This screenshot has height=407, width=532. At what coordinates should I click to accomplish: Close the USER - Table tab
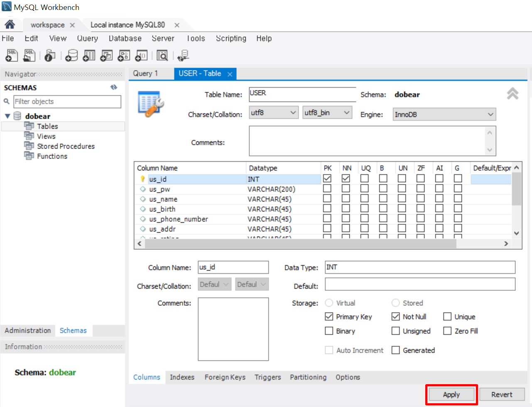[x=230, y=74]
